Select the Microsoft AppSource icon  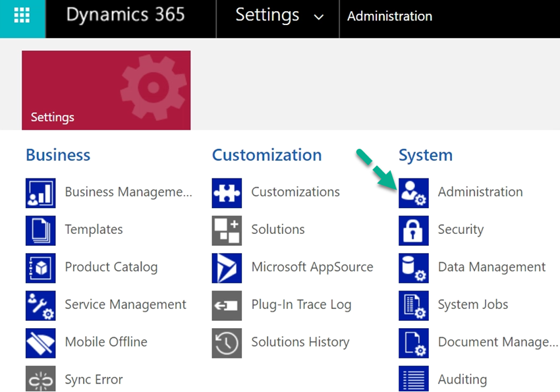pos(227,267)
